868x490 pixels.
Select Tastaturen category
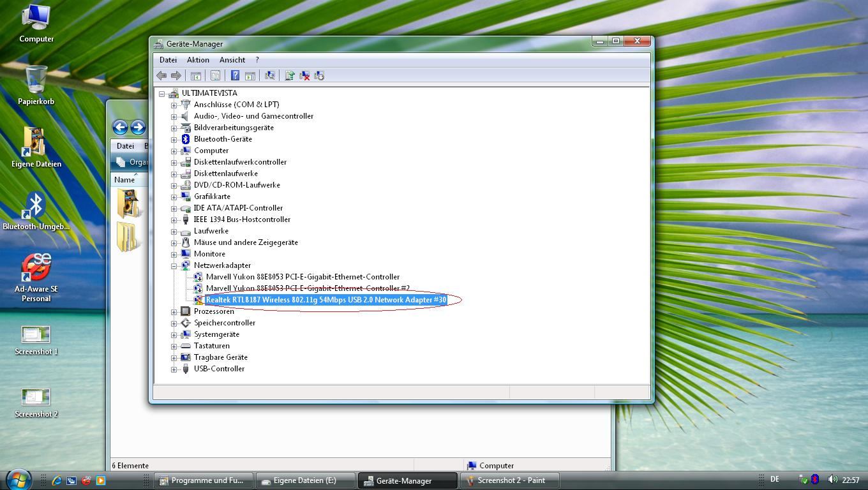pos(212,346)
